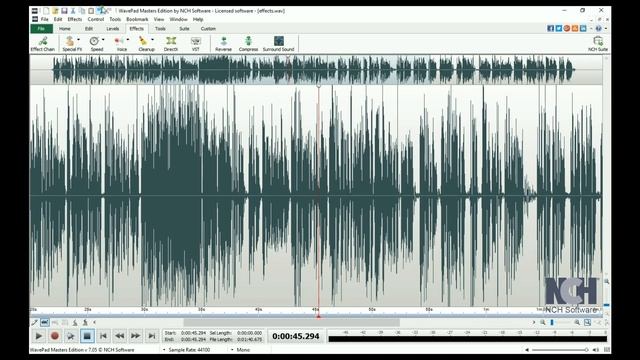Toggle the highlighted waveform view mode icon
This screenshot has height=360, width=640.
44,322
